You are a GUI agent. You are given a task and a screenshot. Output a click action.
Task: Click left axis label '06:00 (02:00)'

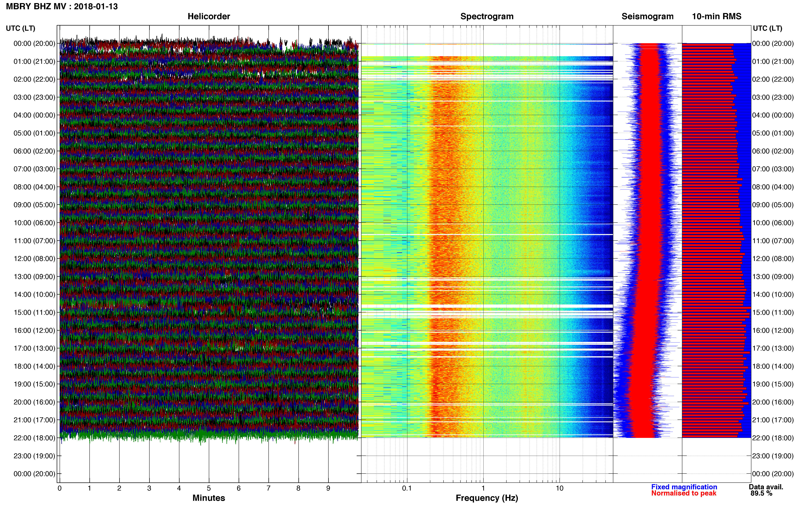[x=34, y=151]
